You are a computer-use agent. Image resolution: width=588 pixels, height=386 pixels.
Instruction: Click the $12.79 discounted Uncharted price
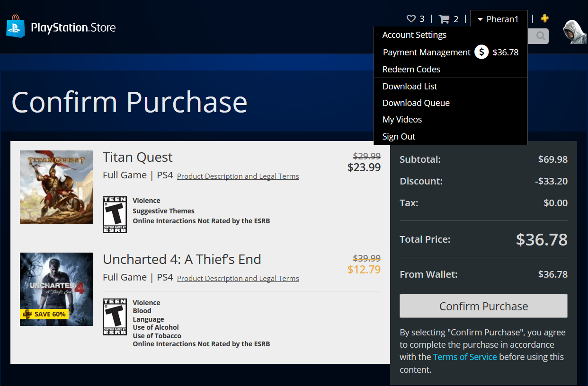point(364,270)
